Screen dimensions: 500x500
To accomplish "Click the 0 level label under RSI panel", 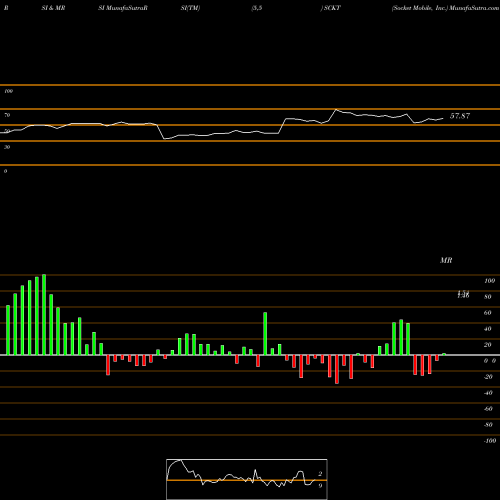I will tap(5, 171).
